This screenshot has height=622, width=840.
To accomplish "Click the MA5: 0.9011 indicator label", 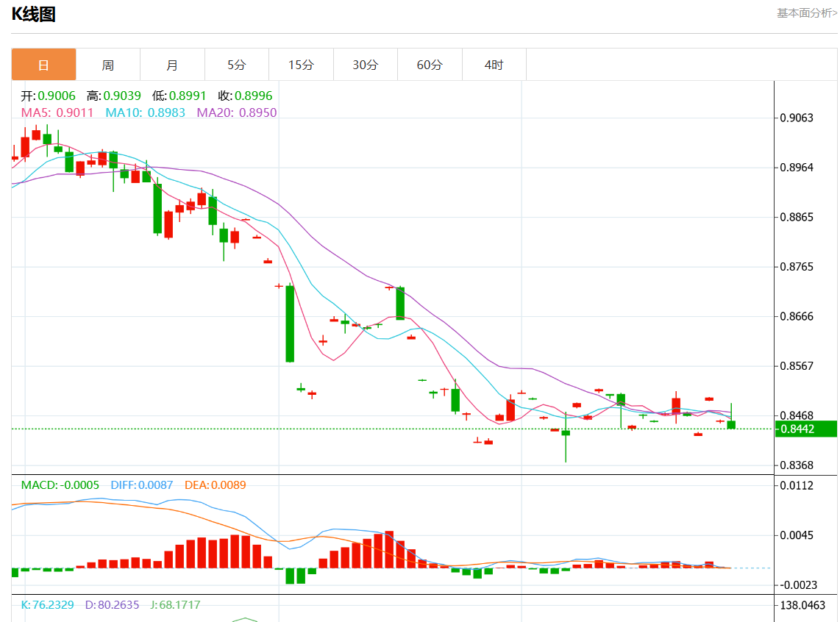I will [x=57, y=112].
